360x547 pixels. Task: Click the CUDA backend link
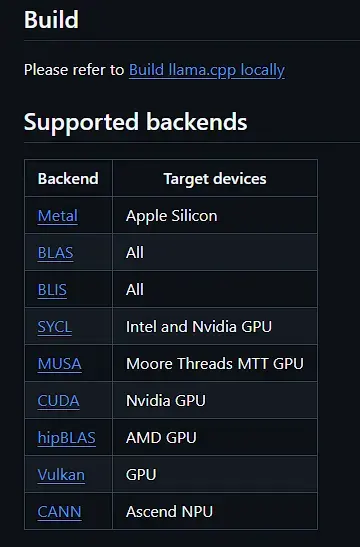(x=59, y=401)
